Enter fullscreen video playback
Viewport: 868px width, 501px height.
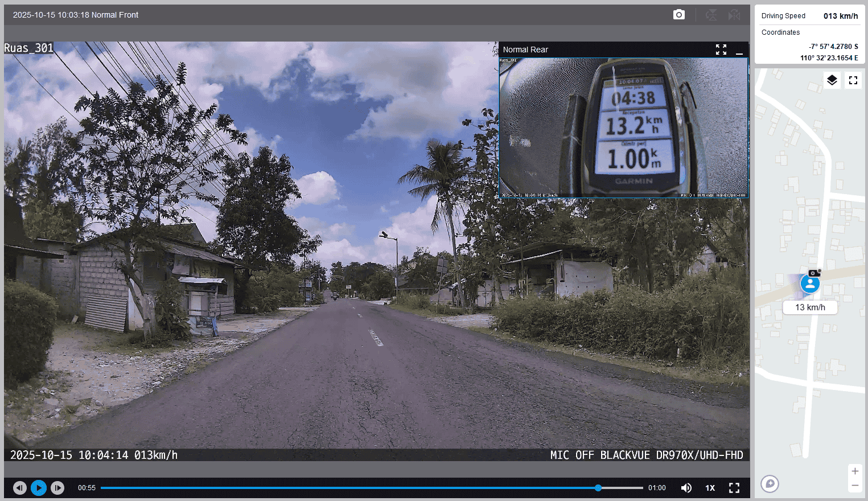(x=734, y=488)
